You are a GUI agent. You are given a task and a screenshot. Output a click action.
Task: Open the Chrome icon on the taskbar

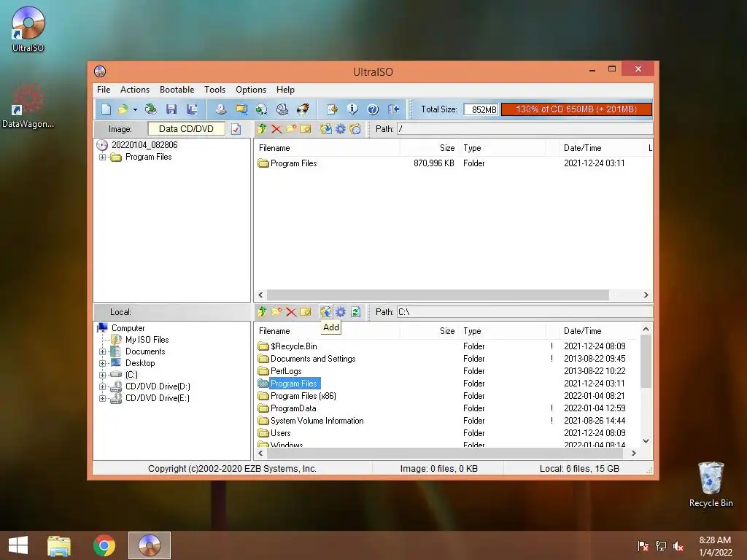pyautogui.click(x=104, y=545)
